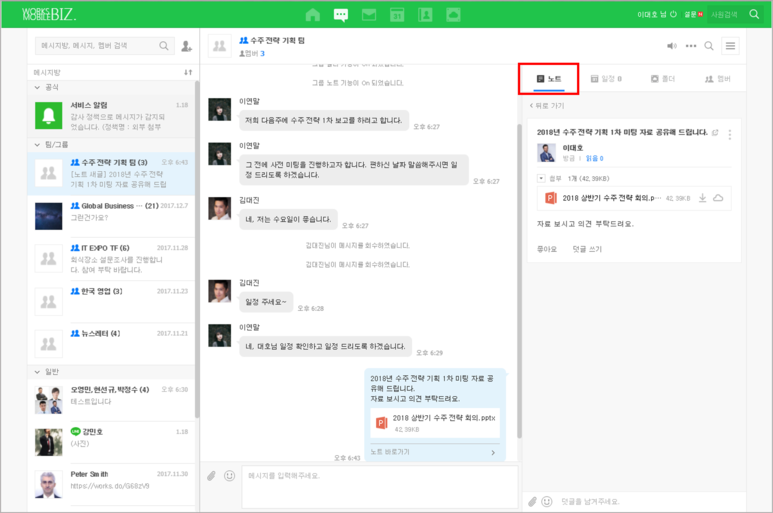Open 수주 전략 기획 팀 (3) room
This screenshot has width=773, height=513.
tap(111, 173)
